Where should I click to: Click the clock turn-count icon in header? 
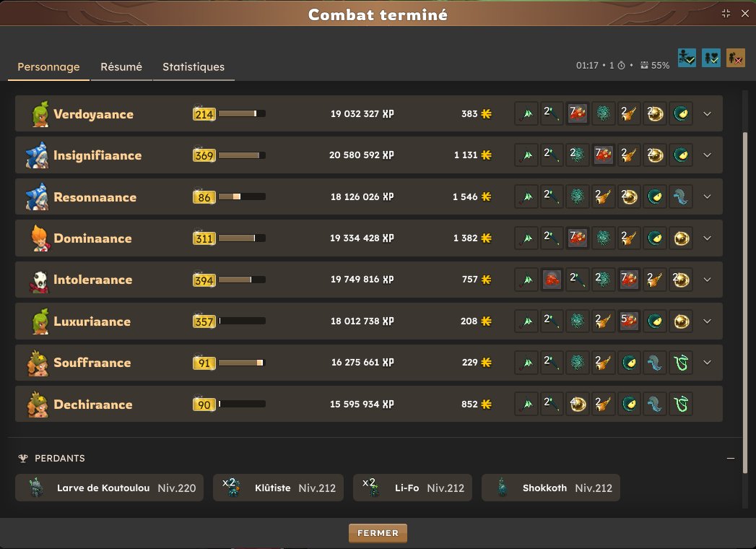click(x=622, y=65)
